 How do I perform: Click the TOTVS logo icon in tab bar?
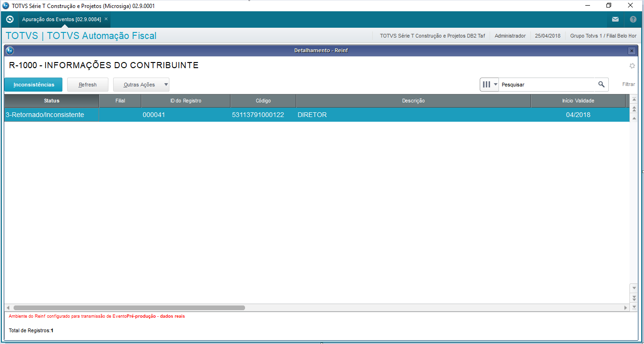[x=10, y=19]
